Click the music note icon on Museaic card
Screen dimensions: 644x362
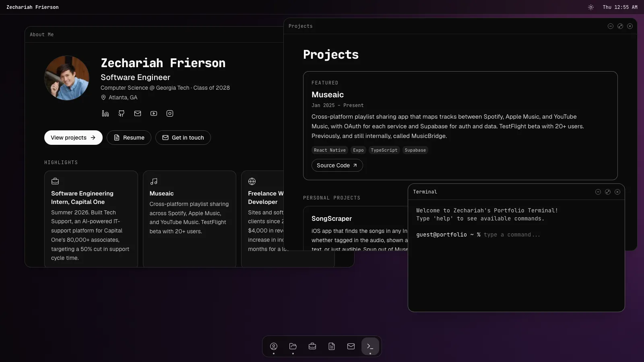154,181
